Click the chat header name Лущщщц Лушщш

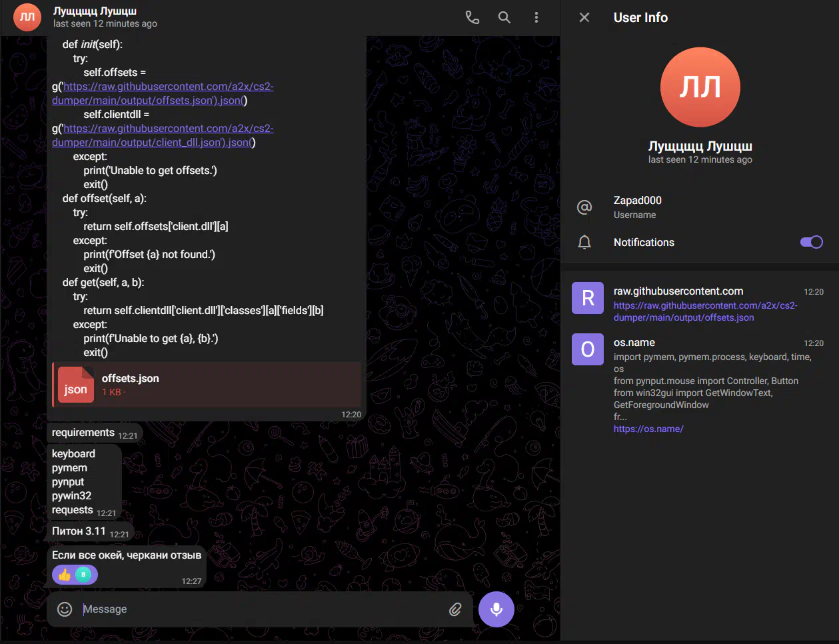tap(95, 11)
